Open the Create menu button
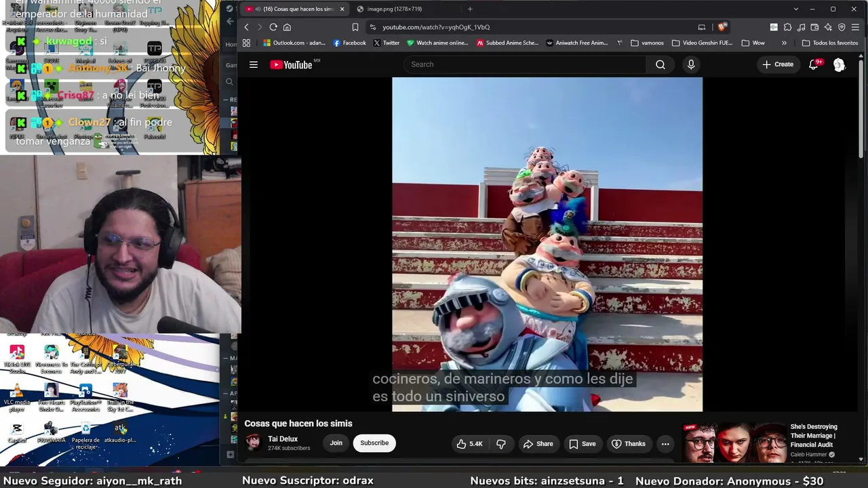Viewport: 868px width, 488px height. (x=778, y=64)
